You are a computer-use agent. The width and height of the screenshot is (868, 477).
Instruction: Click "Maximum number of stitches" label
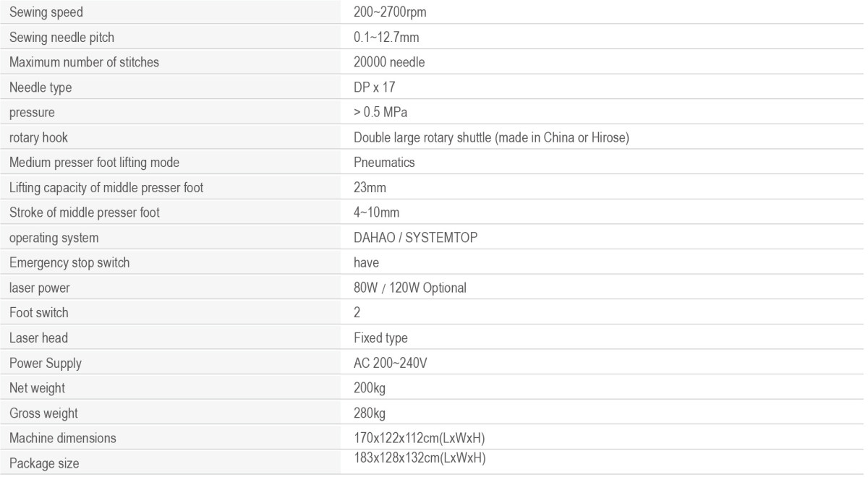[x=84, y=63]
